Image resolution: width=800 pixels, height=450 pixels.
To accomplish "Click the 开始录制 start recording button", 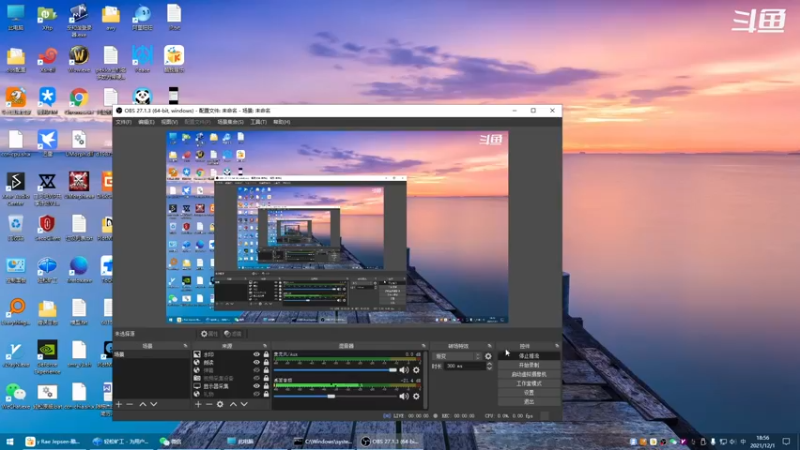I will [x=529, y=365].
